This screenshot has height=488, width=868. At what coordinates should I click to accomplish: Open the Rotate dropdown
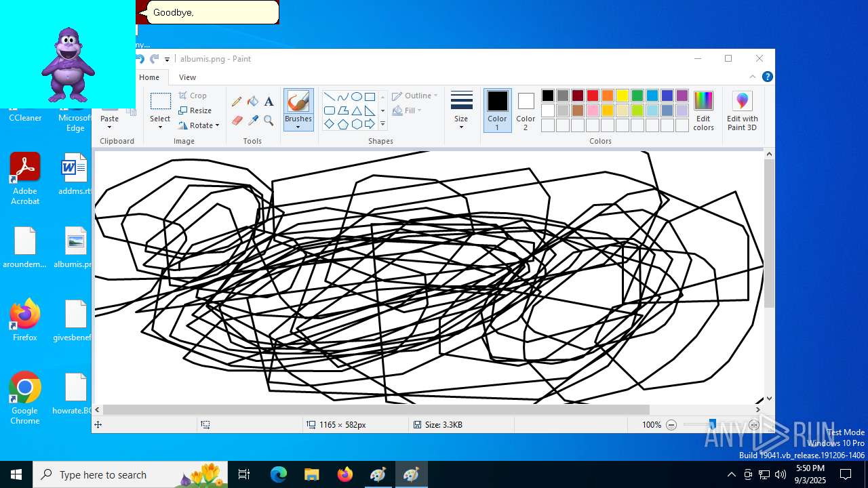[199, 125]
